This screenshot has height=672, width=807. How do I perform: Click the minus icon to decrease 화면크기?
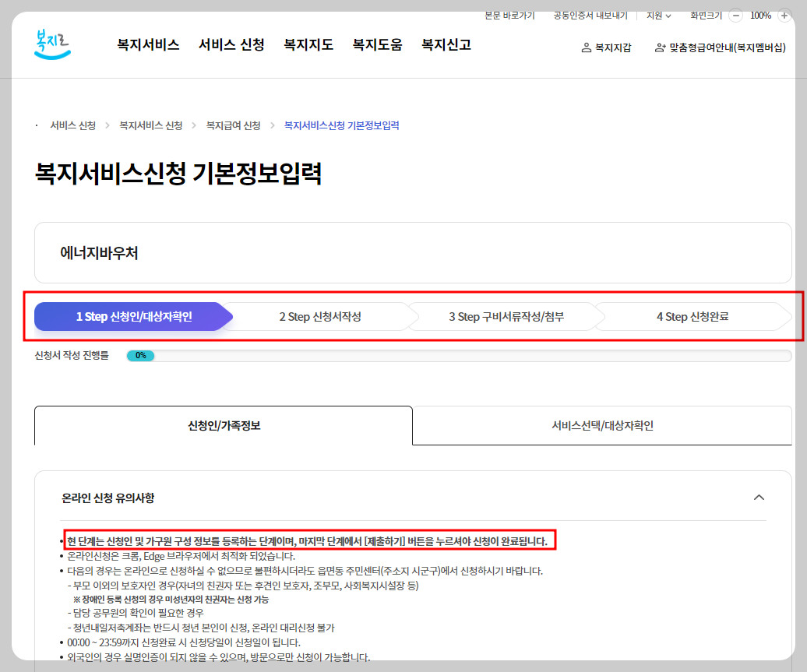pyautogui.click(x=735, y=15)
